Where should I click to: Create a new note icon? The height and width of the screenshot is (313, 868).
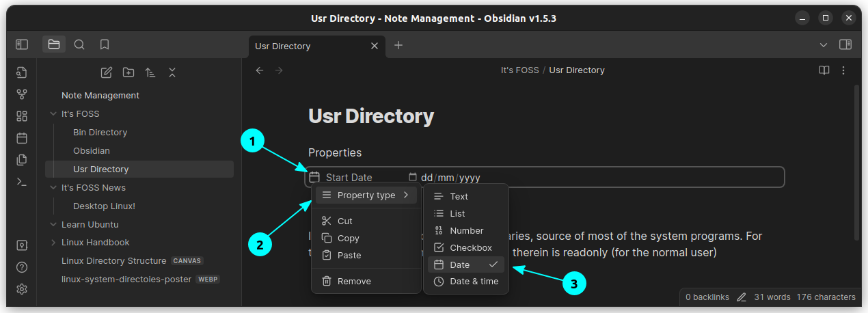[x=107, y=72]
